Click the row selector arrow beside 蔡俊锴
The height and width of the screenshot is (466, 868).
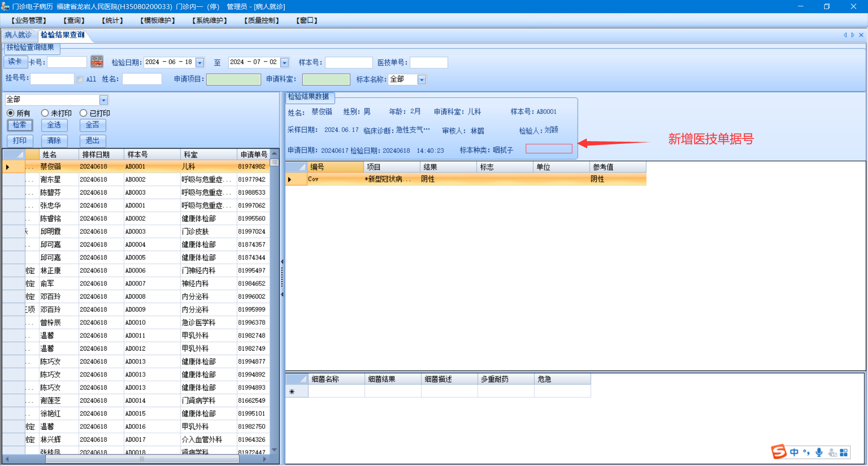click(8, 167)
